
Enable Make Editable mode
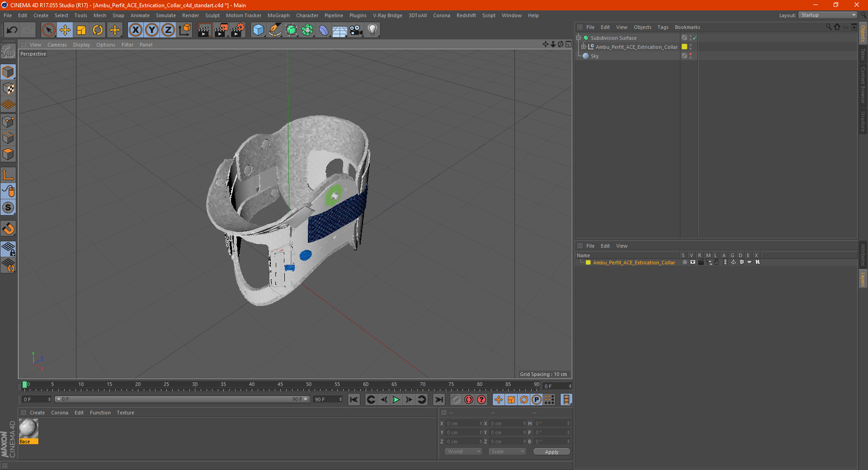click(x=8, y=51)
